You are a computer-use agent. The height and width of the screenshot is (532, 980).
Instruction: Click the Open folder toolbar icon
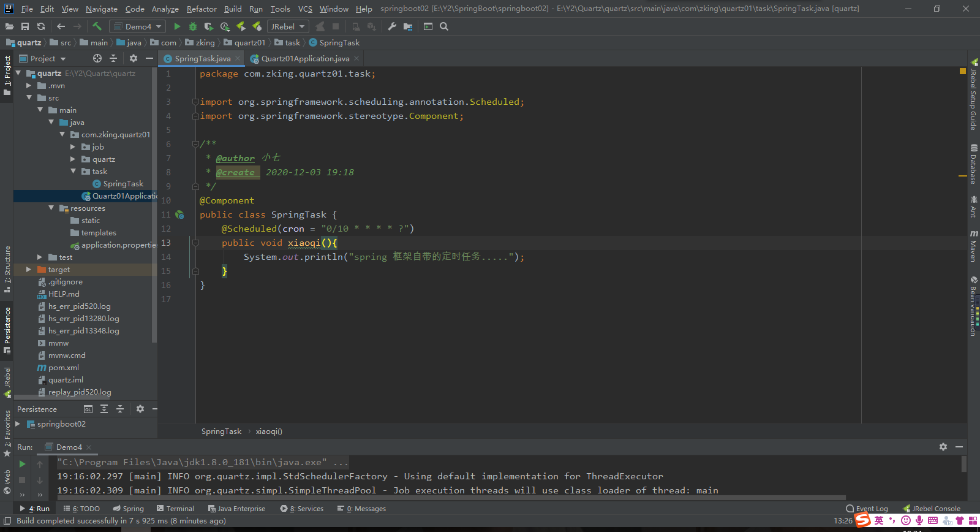pos(9,26)
